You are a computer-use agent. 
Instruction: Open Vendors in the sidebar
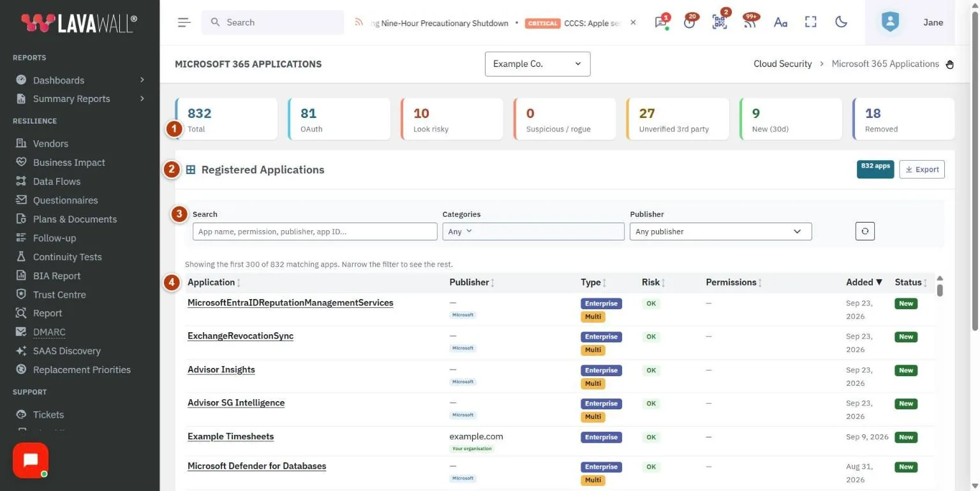point(50,143)
